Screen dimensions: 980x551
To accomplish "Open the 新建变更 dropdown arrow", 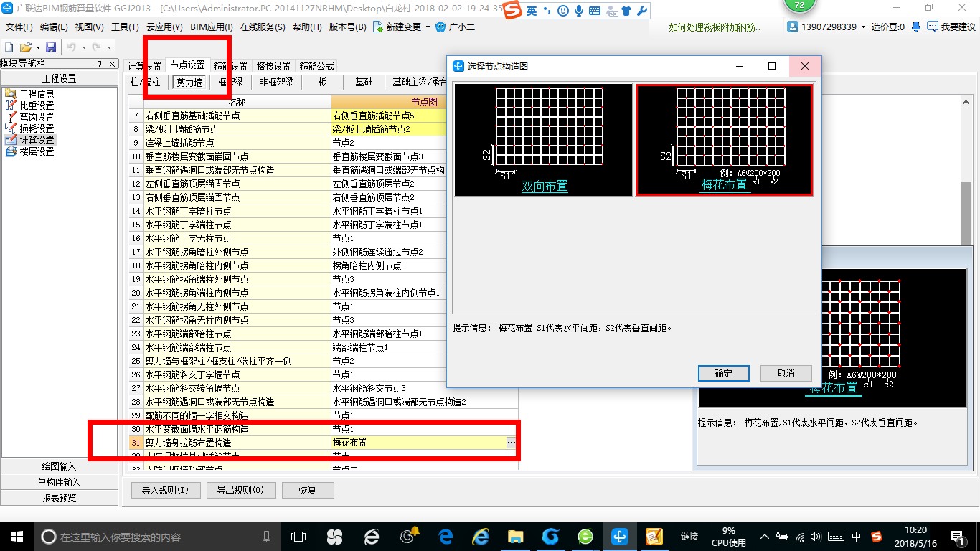I will tap(428, 27).
